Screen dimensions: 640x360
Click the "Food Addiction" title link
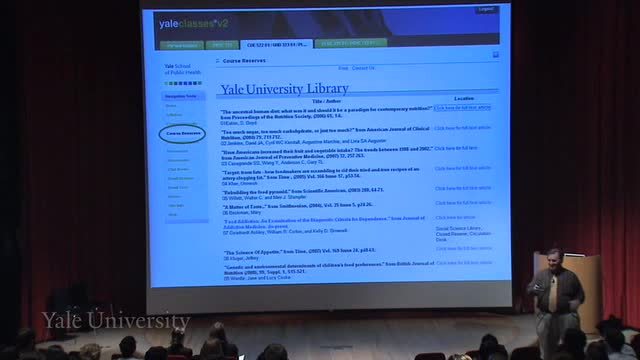click(x=324, y=222)
